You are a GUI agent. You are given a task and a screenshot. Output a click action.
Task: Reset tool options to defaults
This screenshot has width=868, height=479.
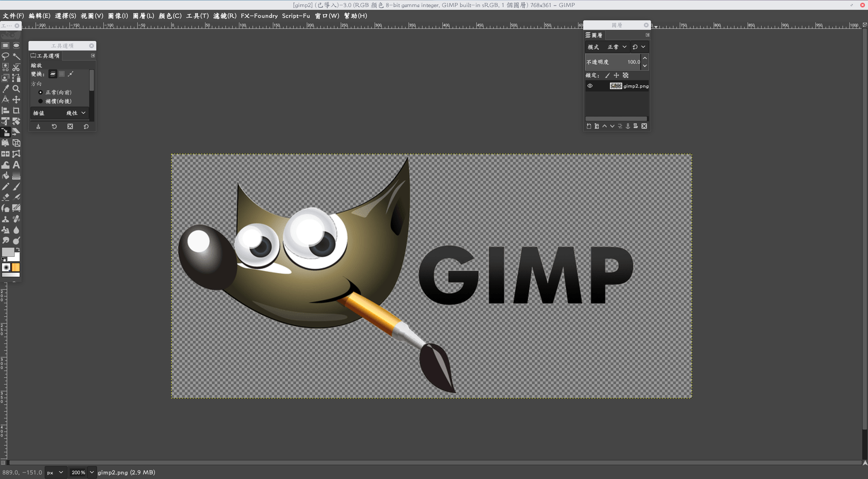(86, 126)
